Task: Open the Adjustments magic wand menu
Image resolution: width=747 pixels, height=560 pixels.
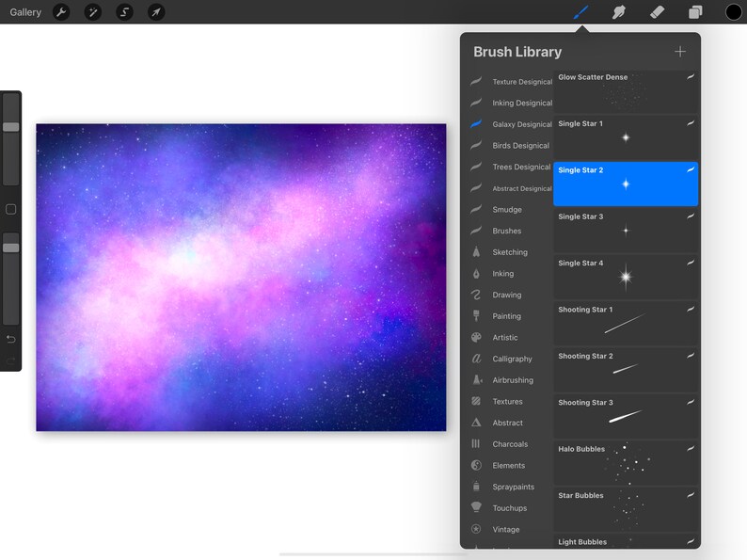Action: pos(92,12)
